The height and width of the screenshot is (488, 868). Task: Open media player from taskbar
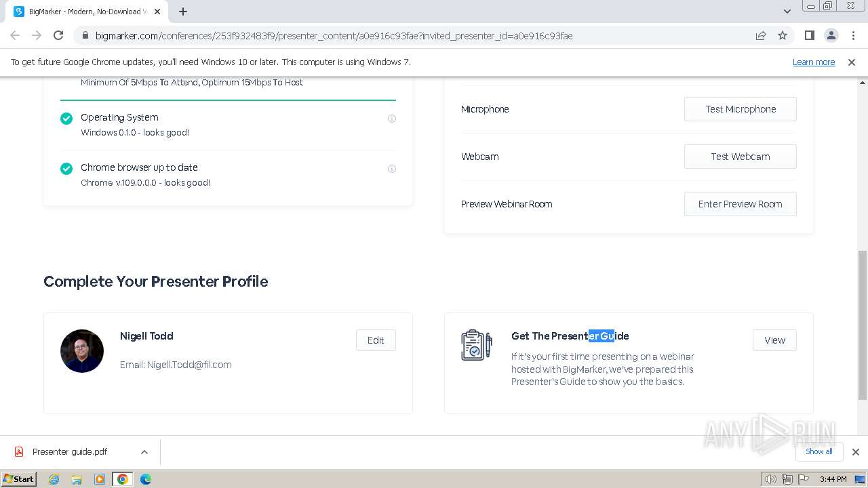tap(100, 479)
